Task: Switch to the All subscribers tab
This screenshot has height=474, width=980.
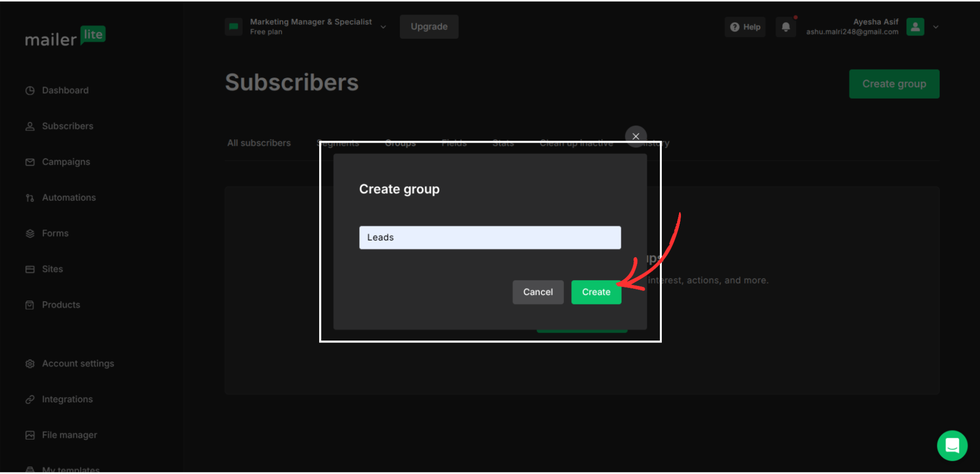Action: [259, 143]
